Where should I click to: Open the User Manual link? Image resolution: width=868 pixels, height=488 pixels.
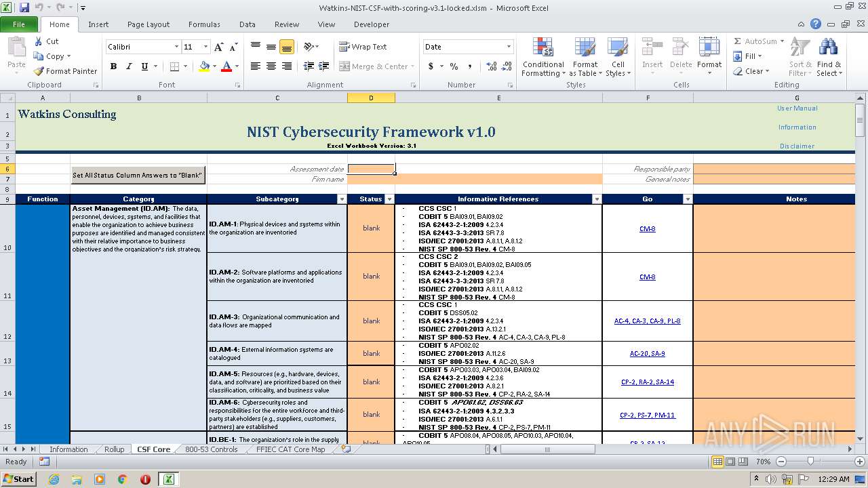click(x=797, y=108)
